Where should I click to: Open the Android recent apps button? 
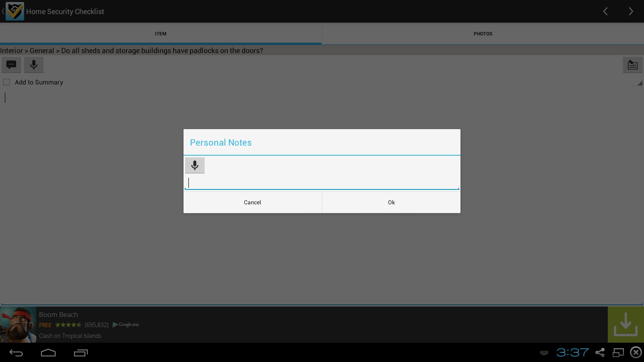point(80,353)
